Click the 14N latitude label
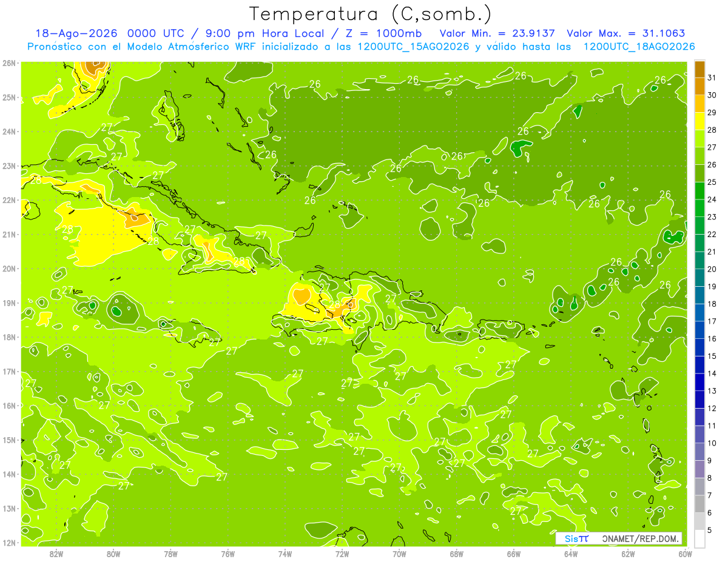 coord(9,474)
